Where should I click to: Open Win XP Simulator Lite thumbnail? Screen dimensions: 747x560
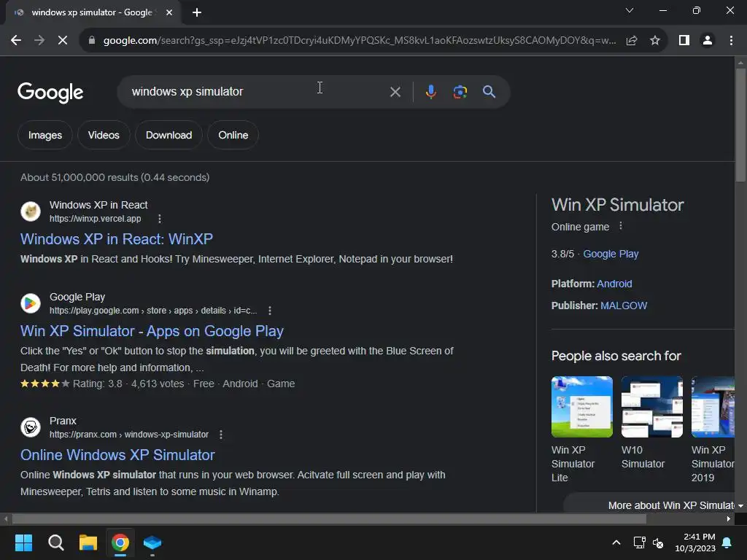point(581,407)
